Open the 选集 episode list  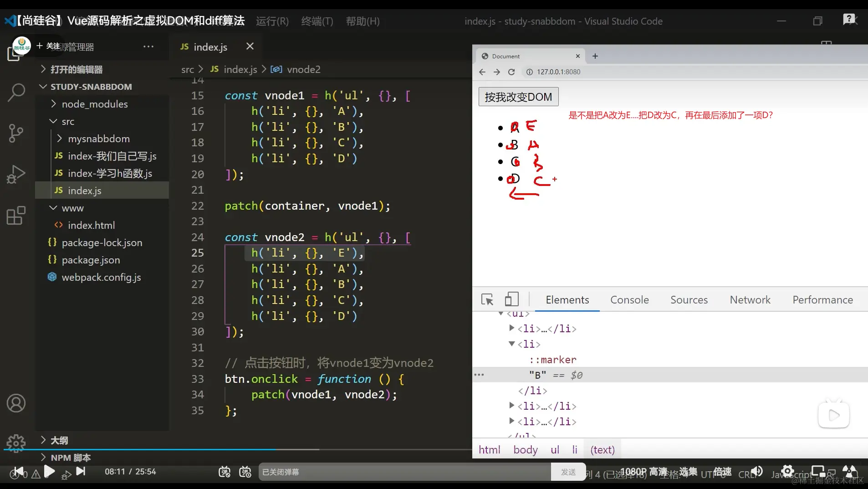(688, 472)
